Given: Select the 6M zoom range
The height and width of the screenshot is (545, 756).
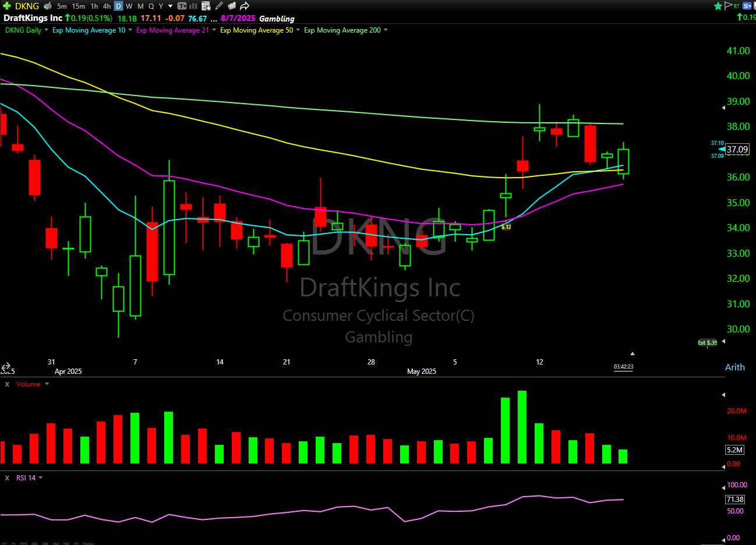Looking at the screenshot, I should click(x=34, y=543).
